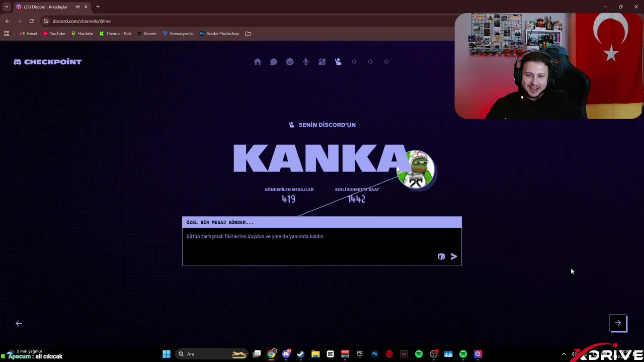Click the 'SENİN DISCORD'UN' heading
The height and width of the screenshot is (362, 644).
pos(327,125)
